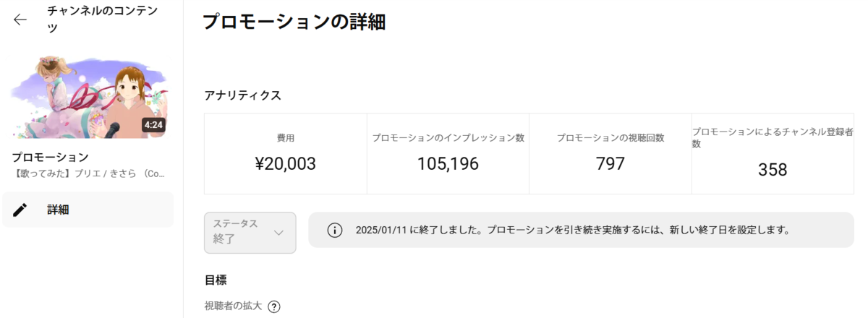Click the 4:24 duration badge on thumbnail
868x318 pixels.
coord(153,125)
